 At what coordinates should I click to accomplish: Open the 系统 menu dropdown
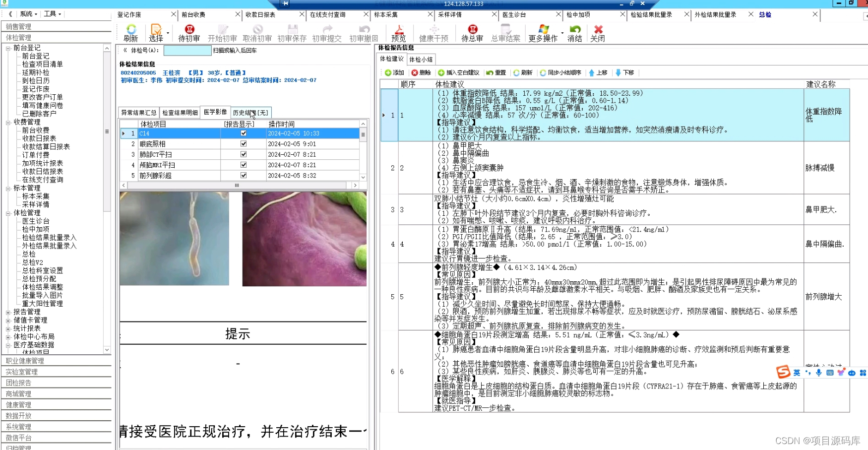point(28,14)
